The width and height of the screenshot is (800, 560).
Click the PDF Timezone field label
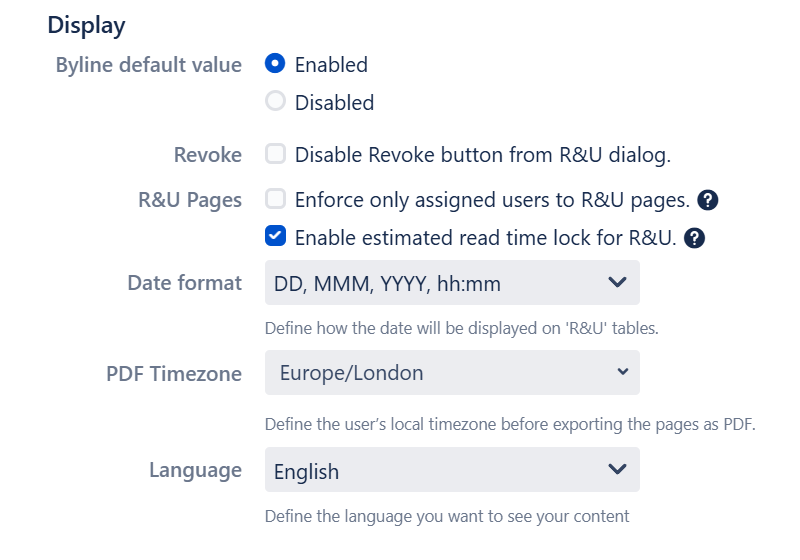[x=174, y=374]
